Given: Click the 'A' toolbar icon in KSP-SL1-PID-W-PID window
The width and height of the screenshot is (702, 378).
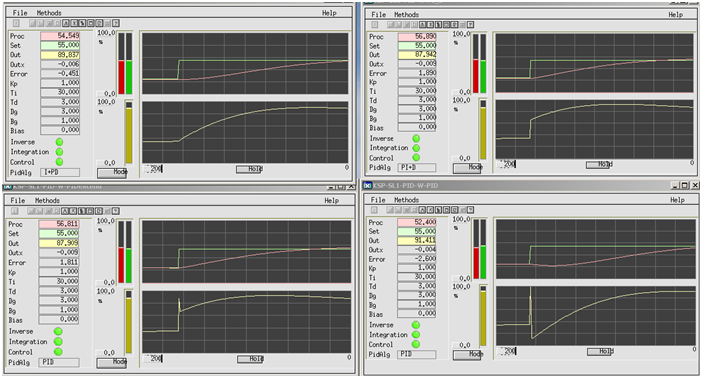Looking at the screenshot, I should (x=422, y=210).
